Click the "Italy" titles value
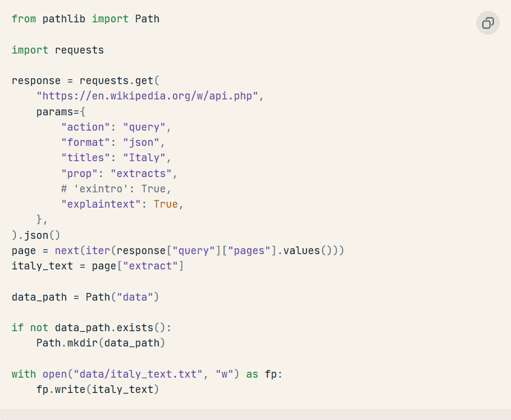511x420 pixels. pos(144,158)
